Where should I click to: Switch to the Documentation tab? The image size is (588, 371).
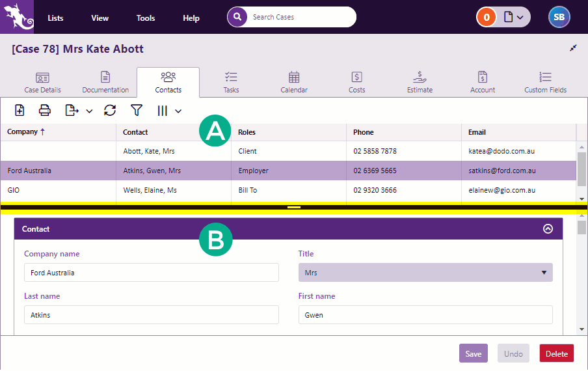[x=105, y=83]
